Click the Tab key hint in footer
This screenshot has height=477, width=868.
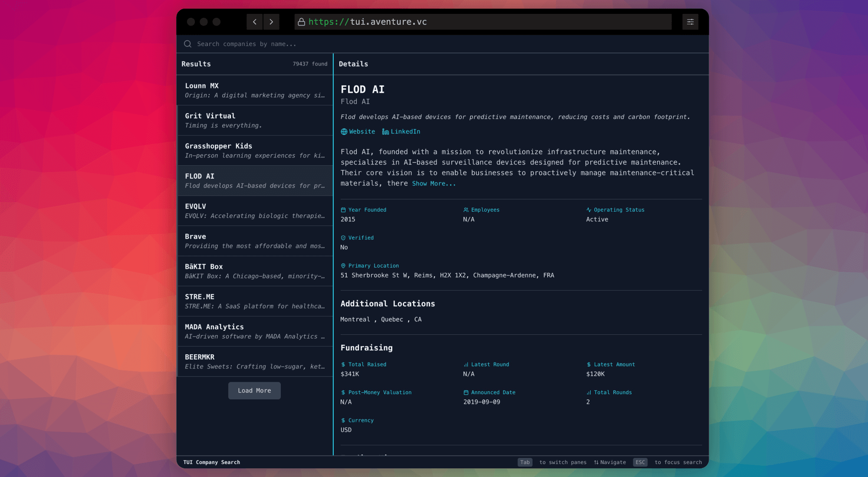[x=525, y=462]
